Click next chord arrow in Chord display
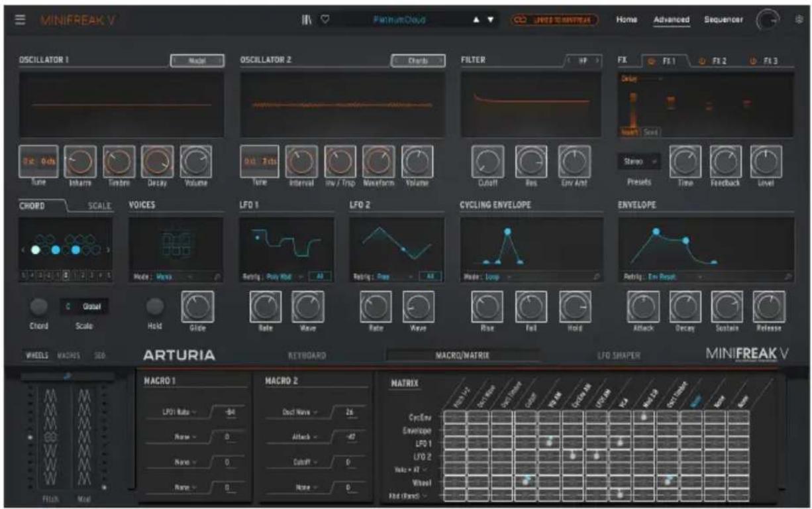Image resolution: width=812 pixels, height=509 pixels. pyautogui.click(x=108, y=250)
